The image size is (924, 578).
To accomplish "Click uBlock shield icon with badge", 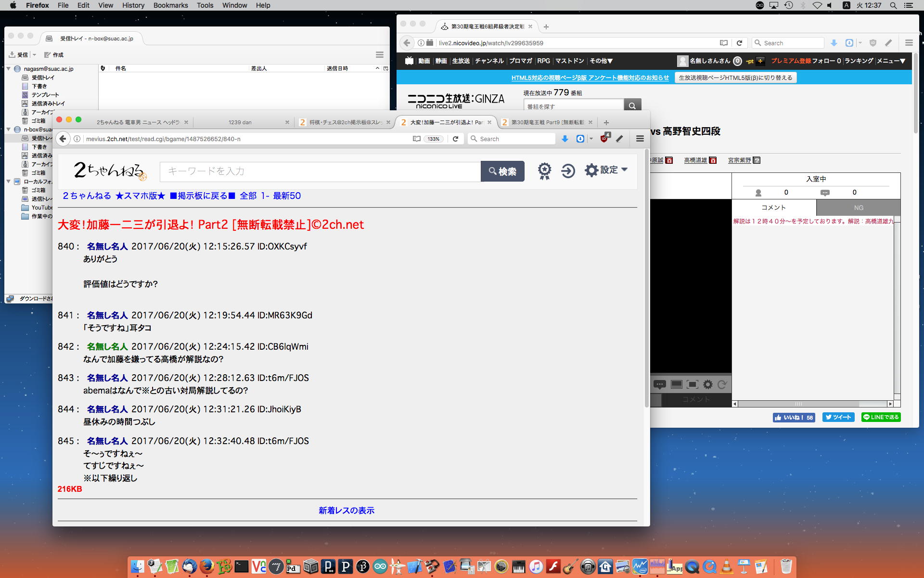I will pos(604,139).
